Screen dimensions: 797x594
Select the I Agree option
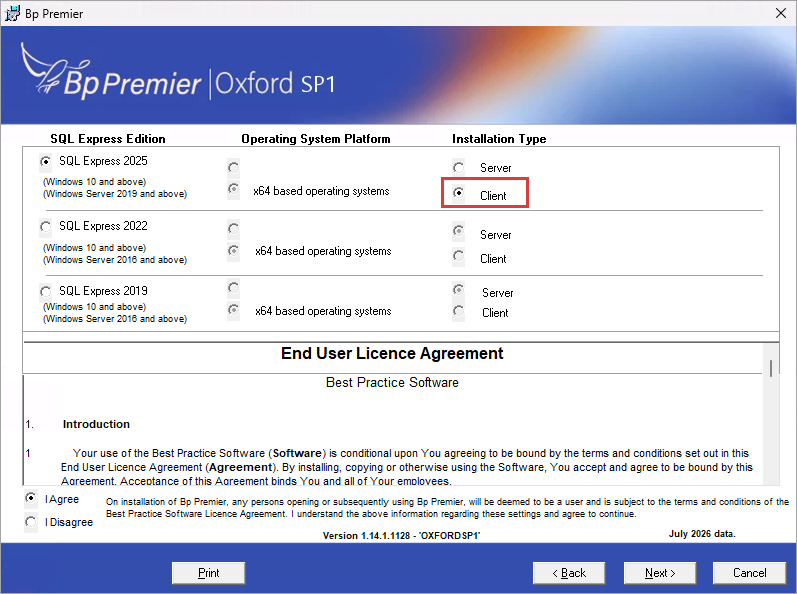[31, 498]
